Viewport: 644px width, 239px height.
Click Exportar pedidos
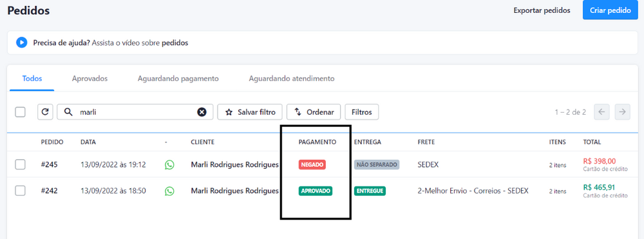point(542,10)
